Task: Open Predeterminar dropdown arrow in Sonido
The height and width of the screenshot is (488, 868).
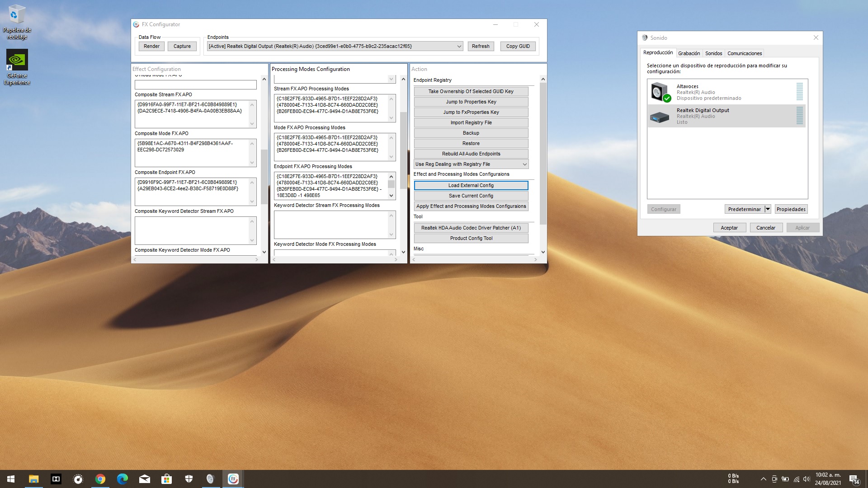Action: (x=768, y=209)
